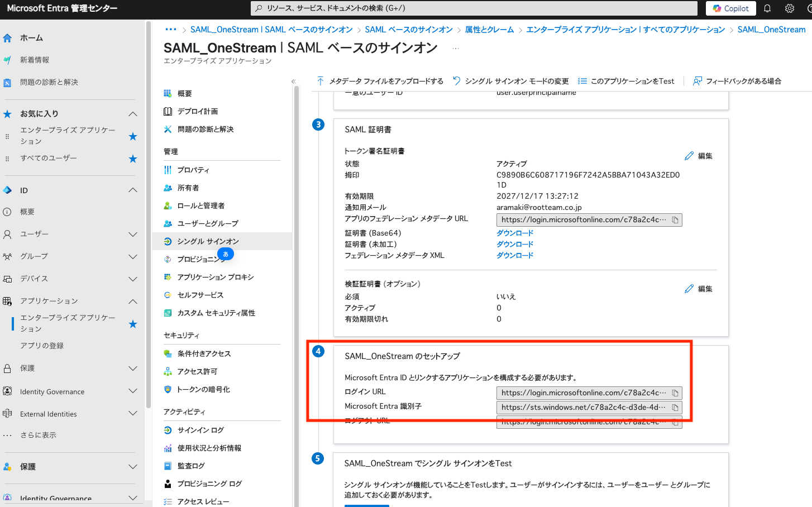Screen dimensions: 812x507
Task: Toggle favorite star on エンタープライズ アプリケーション under お気に入り
Action: tap(133, 136)
